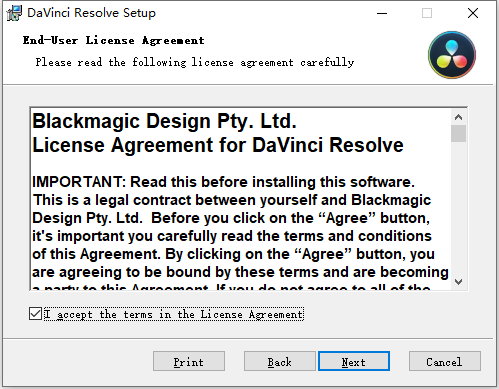
Task: Click the license scrollbar up arrow
Action: pyautogui.click(x=458, y=117)
